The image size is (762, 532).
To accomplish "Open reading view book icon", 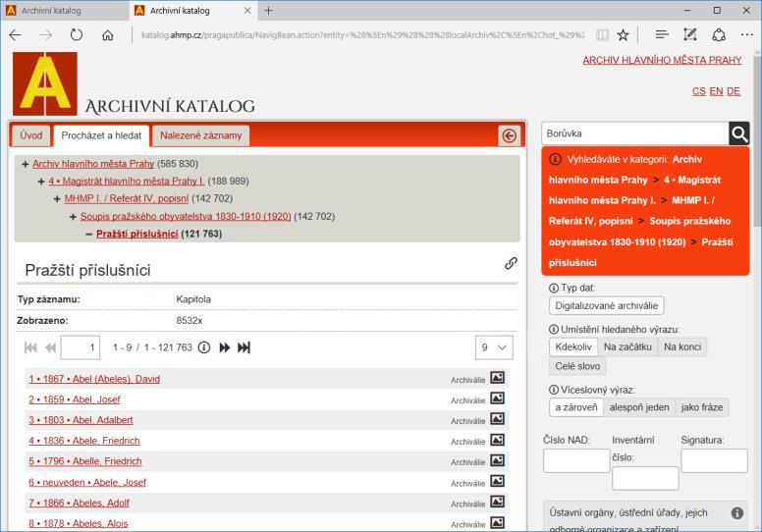I will tap(602, 35).
